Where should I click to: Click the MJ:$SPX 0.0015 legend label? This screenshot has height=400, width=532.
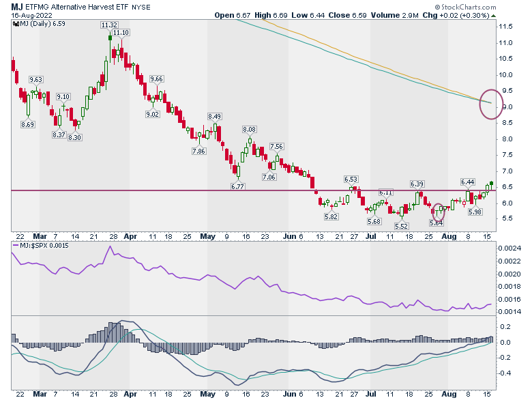click(x=44, y=245)
